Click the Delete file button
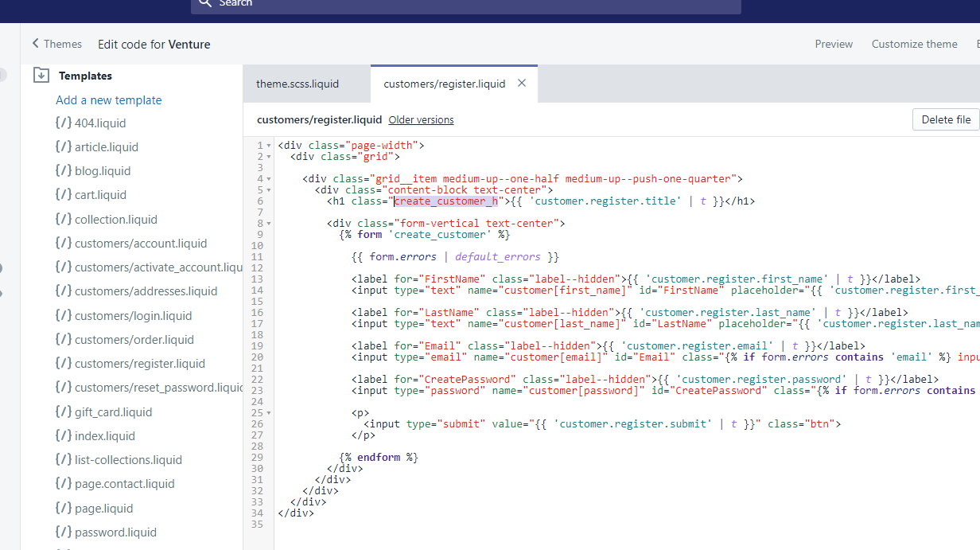The height and width of the screenshot is (550, 980). point(945,119)
